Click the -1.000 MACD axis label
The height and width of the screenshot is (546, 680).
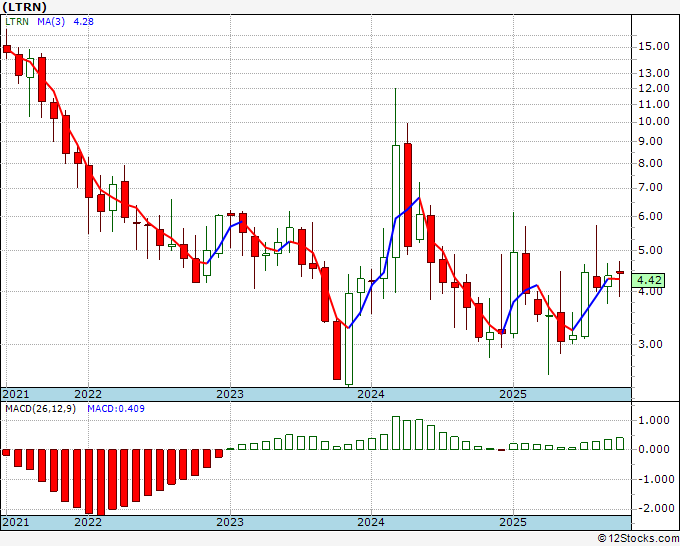pyautogui.click(x=654, y=479)
